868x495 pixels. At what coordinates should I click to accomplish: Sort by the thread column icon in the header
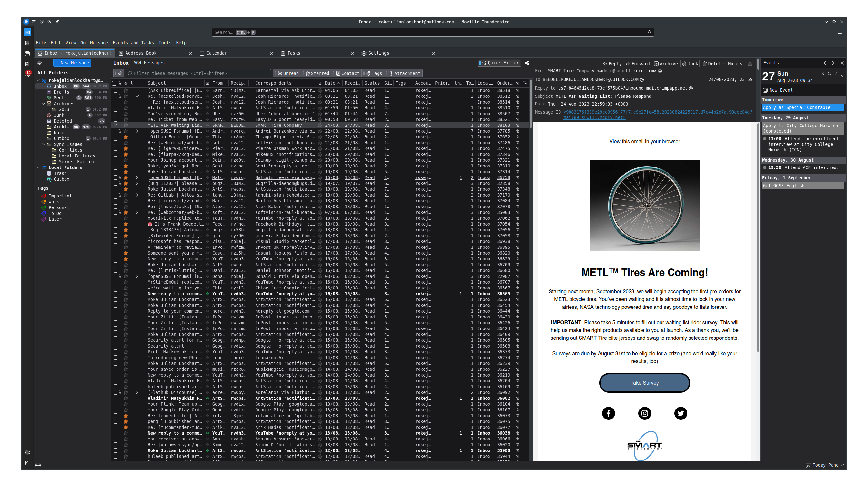coord(120,83)
